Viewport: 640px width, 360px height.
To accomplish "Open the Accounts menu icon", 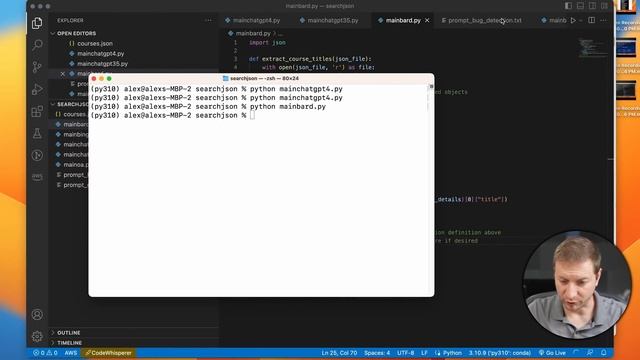I will (37, 314).
